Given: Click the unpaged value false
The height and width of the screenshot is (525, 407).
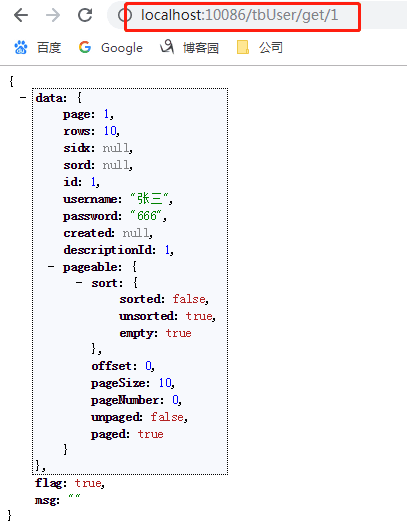Looking at the screenshot, I should [x=167, y=417].
